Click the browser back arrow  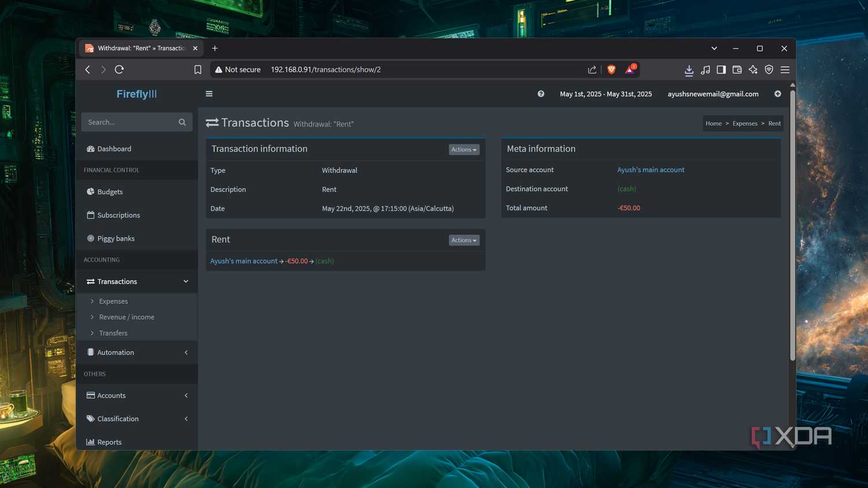[88, 69]
